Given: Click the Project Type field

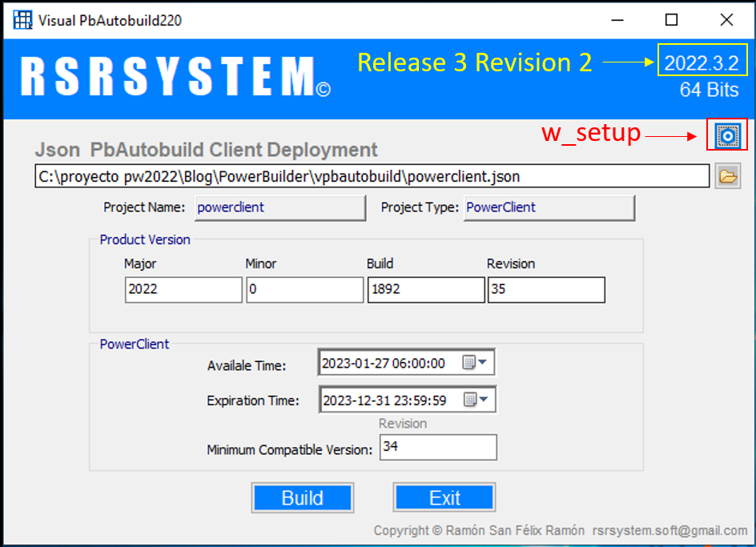Looking at the screenshot, I should click(x=549, y=208).
